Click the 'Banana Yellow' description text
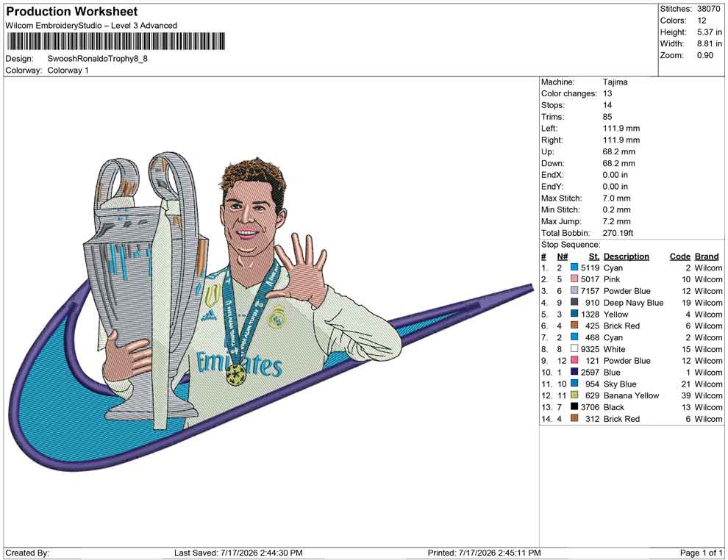Screen dimensions: 728x560 pyautogui.click(x=631, y=395)
